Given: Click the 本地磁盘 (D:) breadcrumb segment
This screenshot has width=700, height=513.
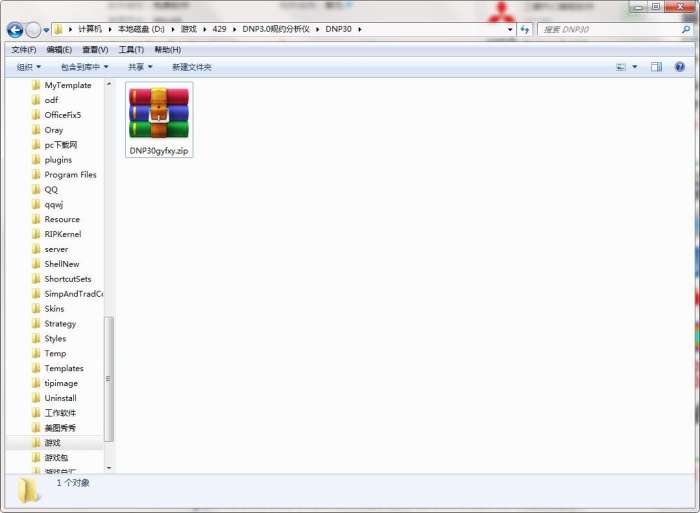Looking at the screenshot, I should point(141,29).
